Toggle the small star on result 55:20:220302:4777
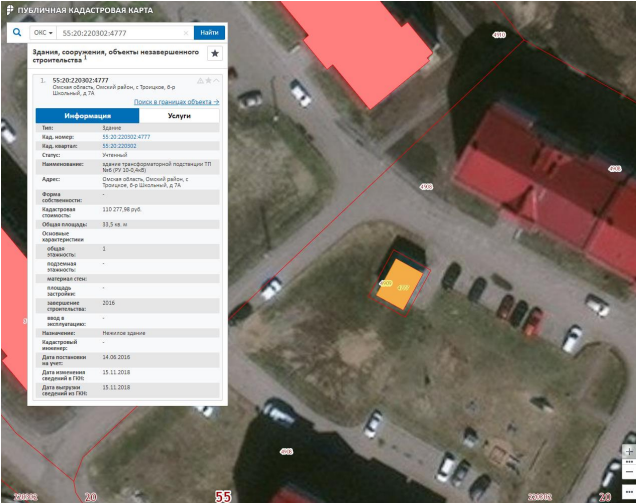The width and height of the screenshot is (637, 504). [x=208, y=80]
